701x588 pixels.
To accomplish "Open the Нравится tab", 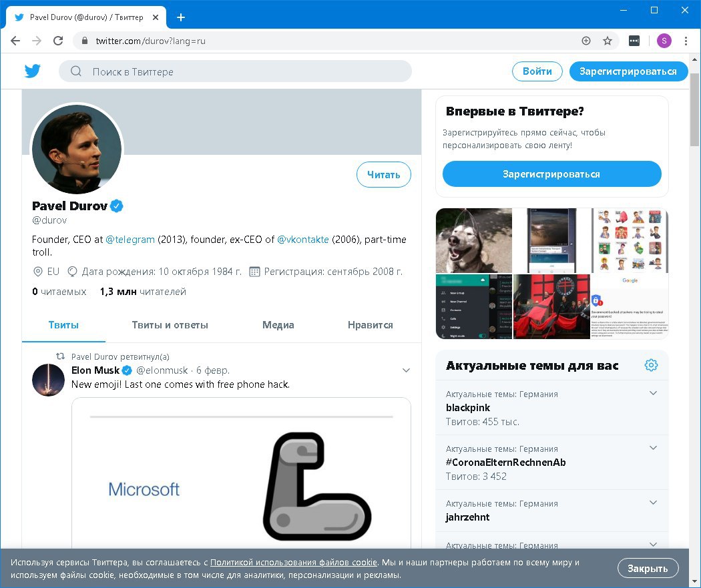I will click(370, 325).
